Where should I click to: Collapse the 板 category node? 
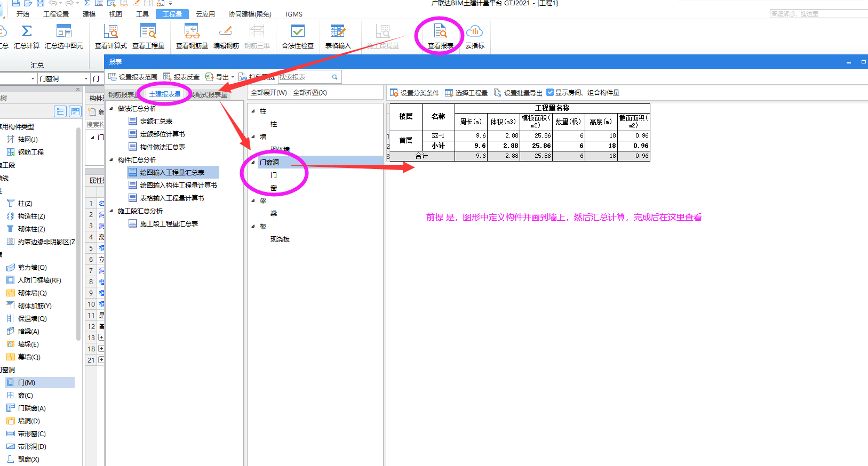tap(253, 227)
